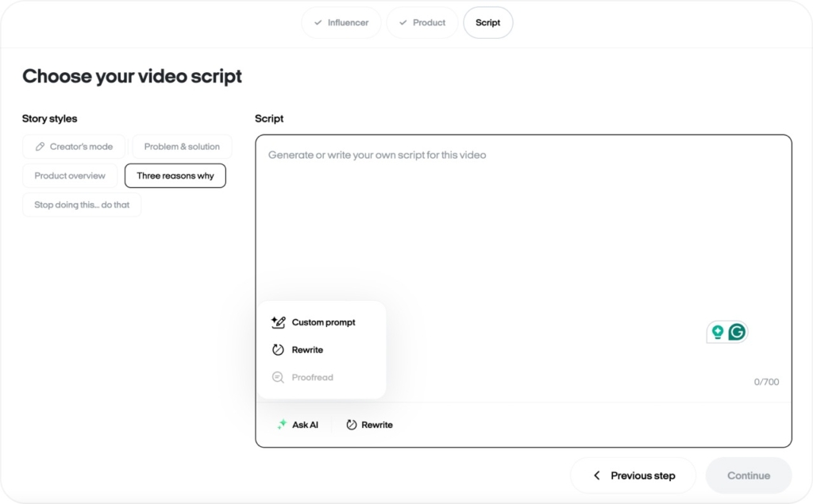The width and height of the screenshot is (813, 504).
Task: Choose the Product overview story style
Action: point(70,175)
